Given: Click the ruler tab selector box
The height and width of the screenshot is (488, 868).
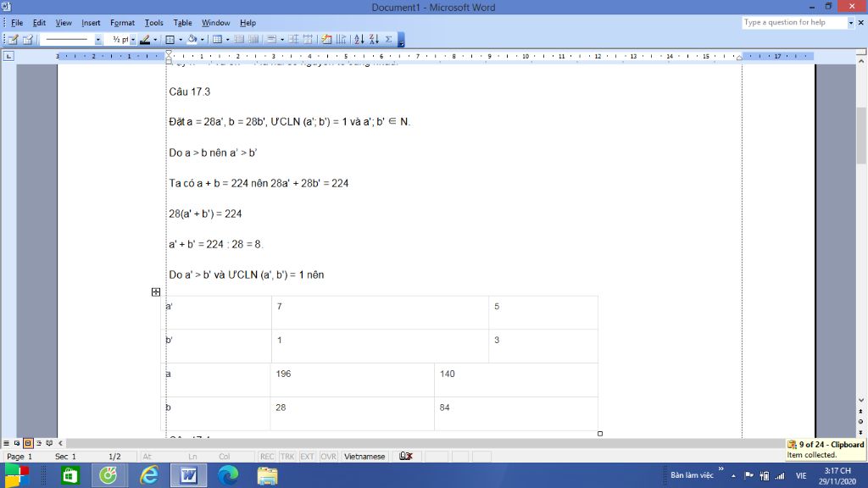Looking at the screenshot, I should [x=8, y=56].
